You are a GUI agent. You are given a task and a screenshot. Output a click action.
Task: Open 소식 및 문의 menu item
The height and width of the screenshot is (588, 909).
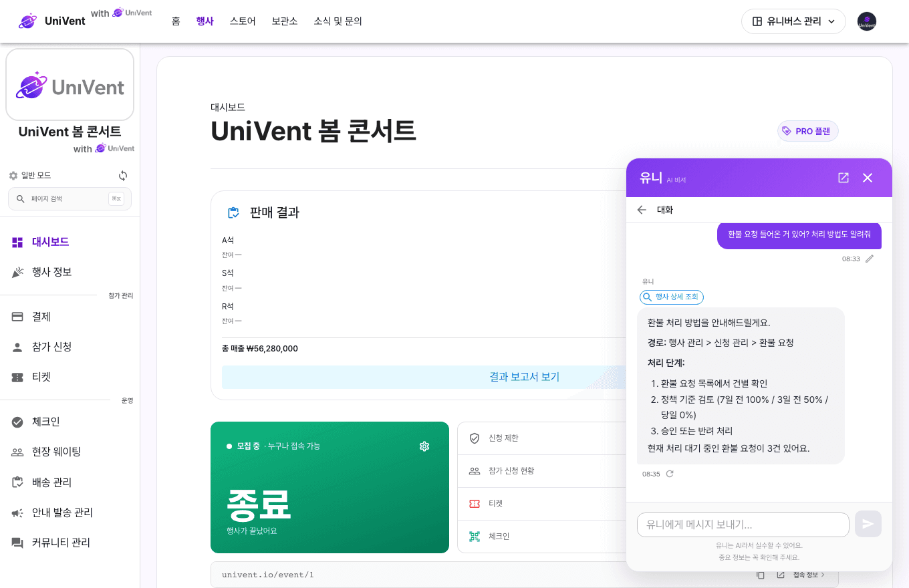(x=338, y=21)
